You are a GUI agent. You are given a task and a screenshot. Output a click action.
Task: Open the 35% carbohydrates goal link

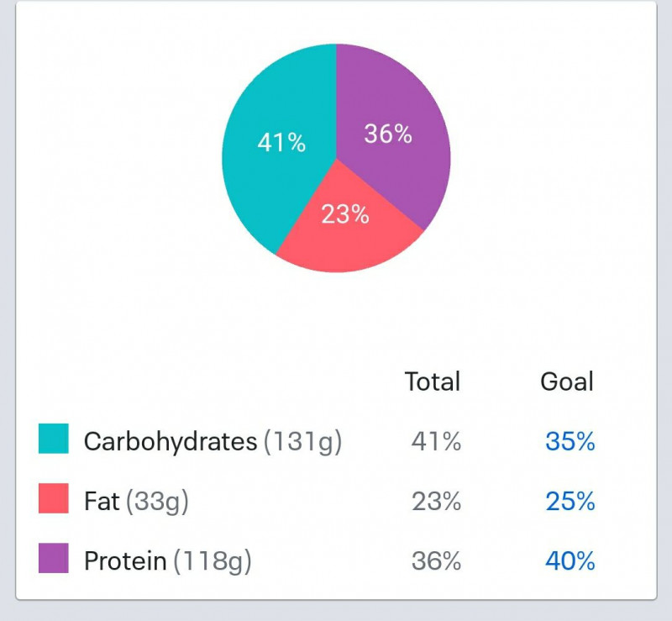pos(570,441)
